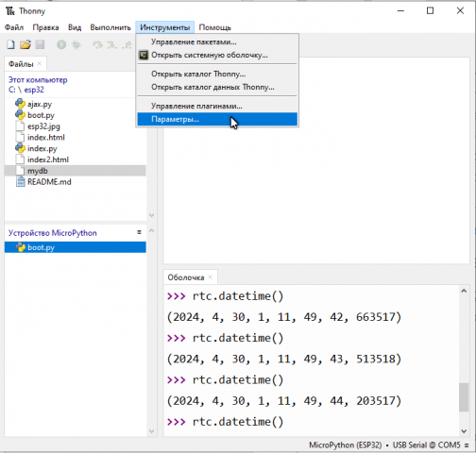Click the New file toolbar icon
This screenshot has height=453, width=476.
[x=10, y=44]
